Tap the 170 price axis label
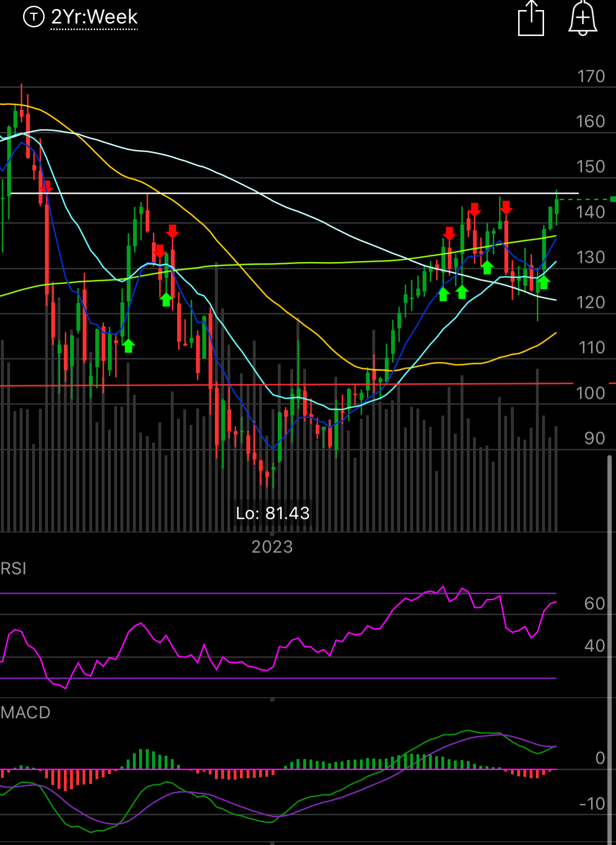Viewport: 616px width, 845px height. pos(591,76)
